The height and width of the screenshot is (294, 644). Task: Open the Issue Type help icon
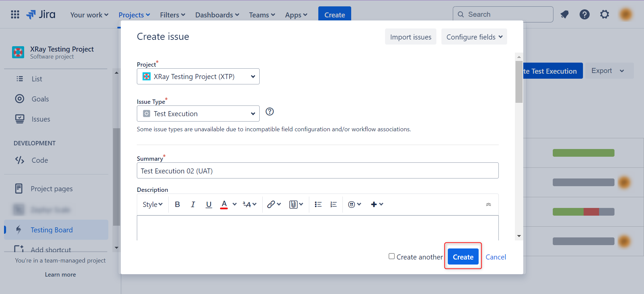point(270,112)
